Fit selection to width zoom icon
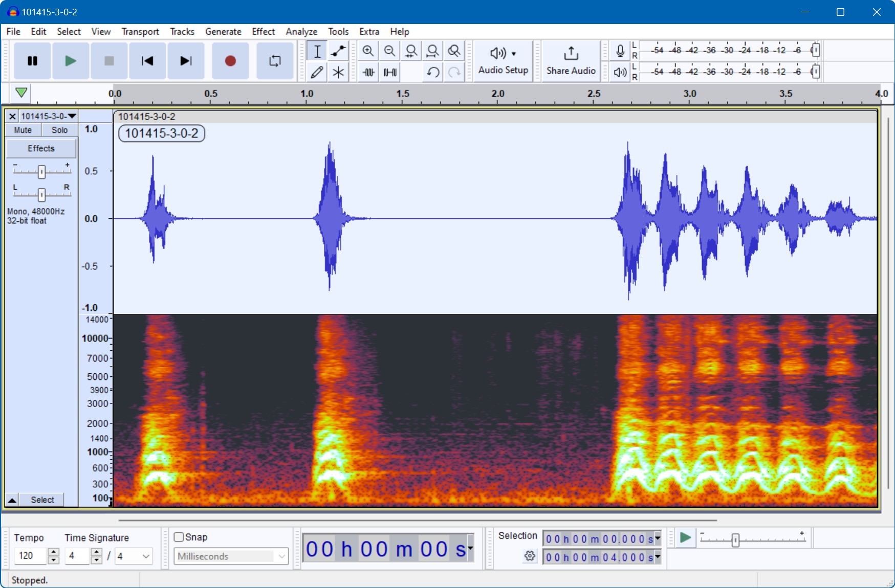This screenshot has height=588, width=895. 411,51
